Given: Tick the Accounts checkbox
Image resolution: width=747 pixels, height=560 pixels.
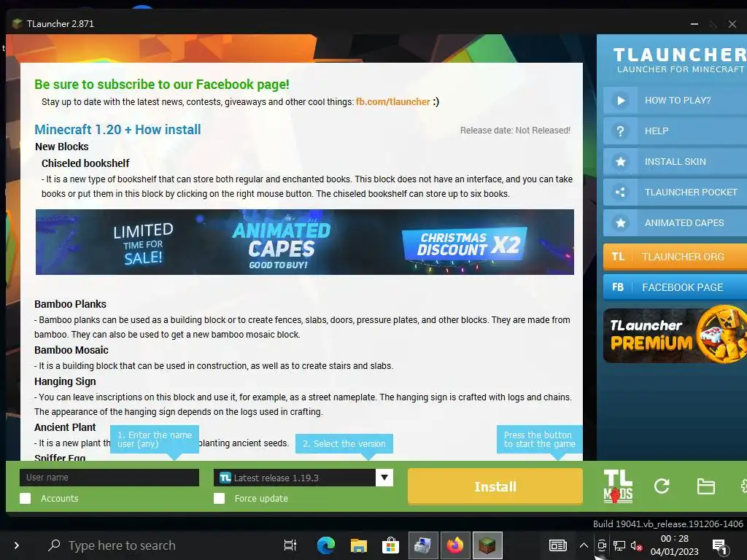Looking at the screenshot, I should pos(26,499).
